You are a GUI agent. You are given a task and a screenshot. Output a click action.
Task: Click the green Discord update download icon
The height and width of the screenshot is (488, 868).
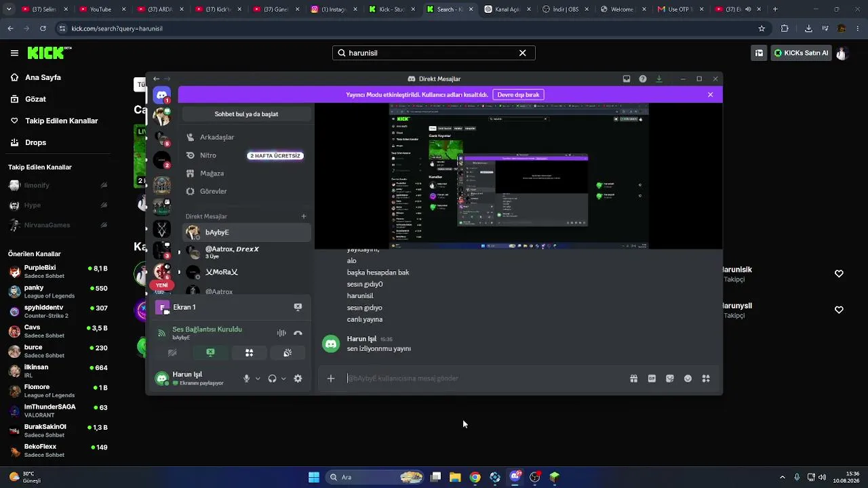(659, 79)
